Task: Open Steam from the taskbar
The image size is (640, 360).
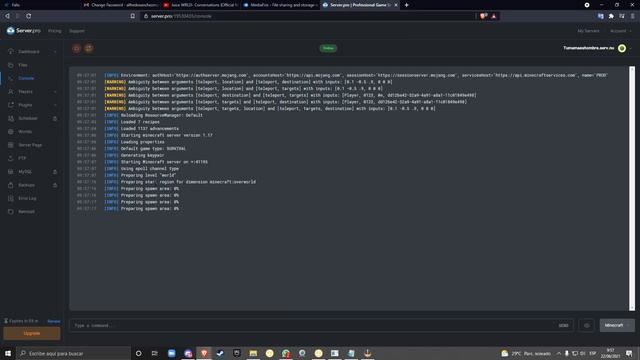Action: [x=220, y=353]
